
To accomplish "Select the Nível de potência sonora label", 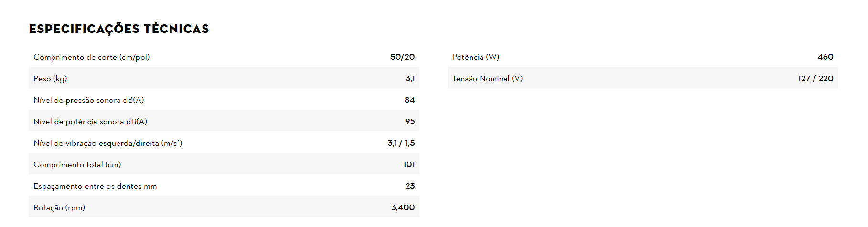I will [90, 122].
